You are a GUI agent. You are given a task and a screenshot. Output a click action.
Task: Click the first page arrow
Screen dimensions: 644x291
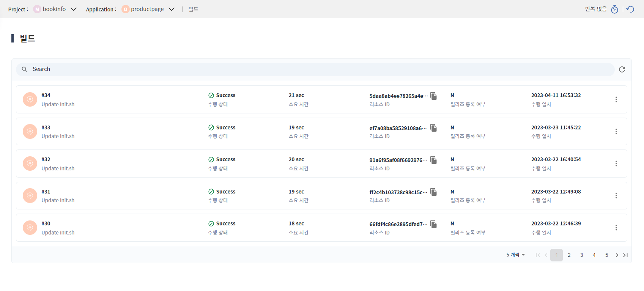pos(538,255)
